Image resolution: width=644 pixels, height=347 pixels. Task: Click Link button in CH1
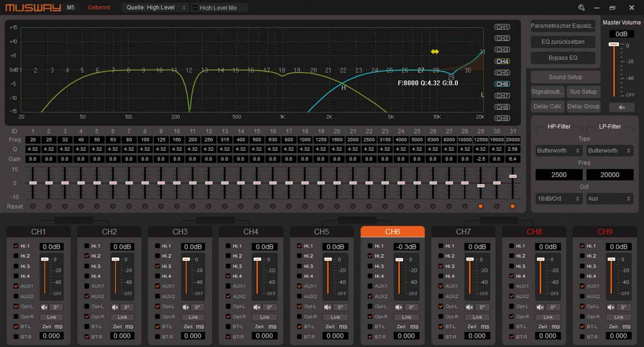coord(52,317)
